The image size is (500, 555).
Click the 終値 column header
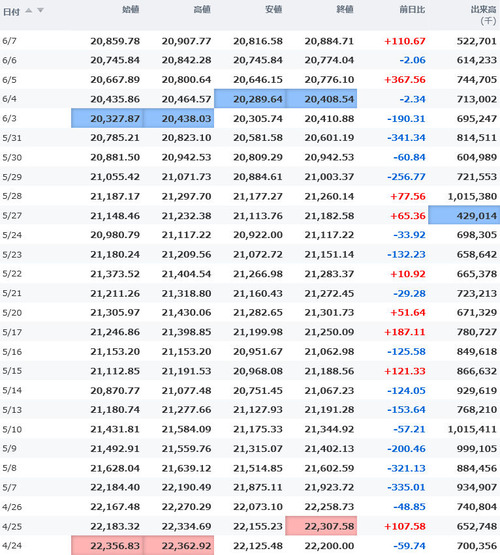coord(345,10)
